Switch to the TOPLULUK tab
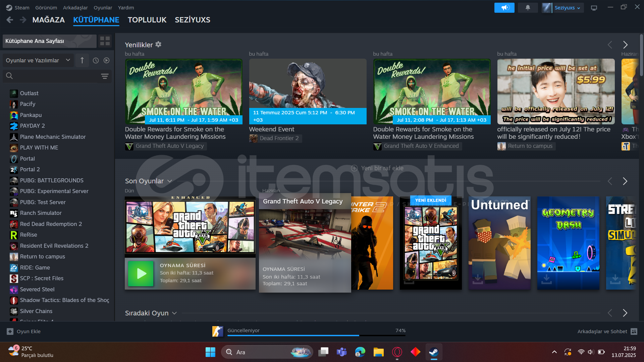644x362 pixels. tap(147, 20)
